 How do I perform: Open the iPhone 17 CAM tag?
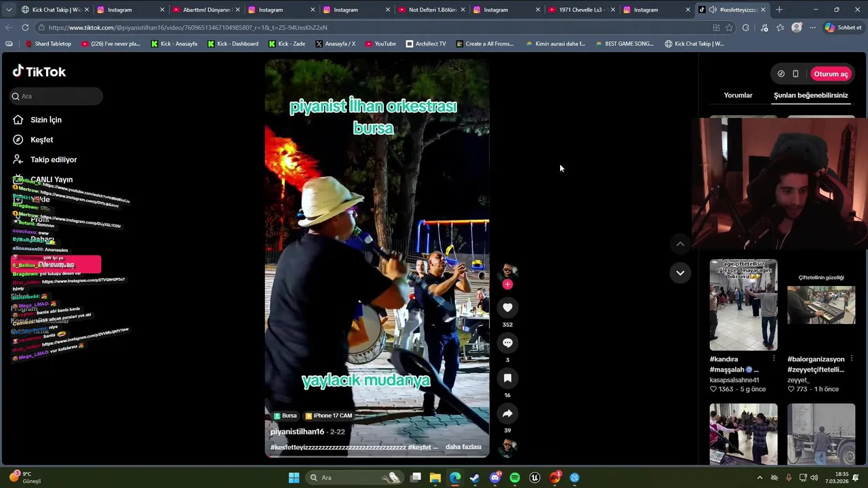pos(328,415)
